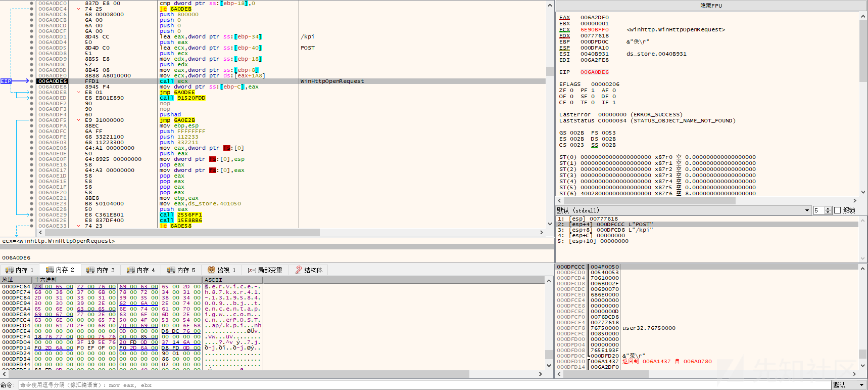The height and width of the screenshot is (390, 868).
Task: Select stack row with user32.76750000
Action: pos(707,328)
